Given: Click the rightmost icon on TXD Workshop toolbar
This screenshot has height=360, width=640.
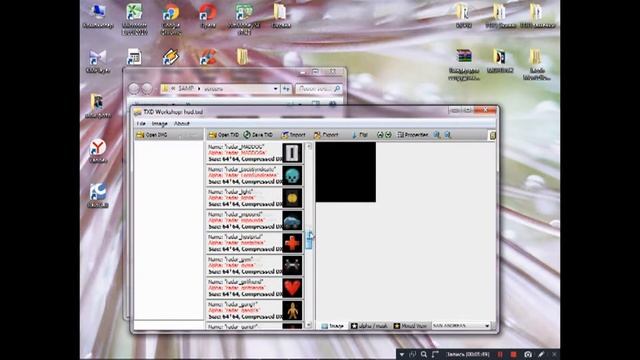Looking at the screenshot, I should 492,135.
